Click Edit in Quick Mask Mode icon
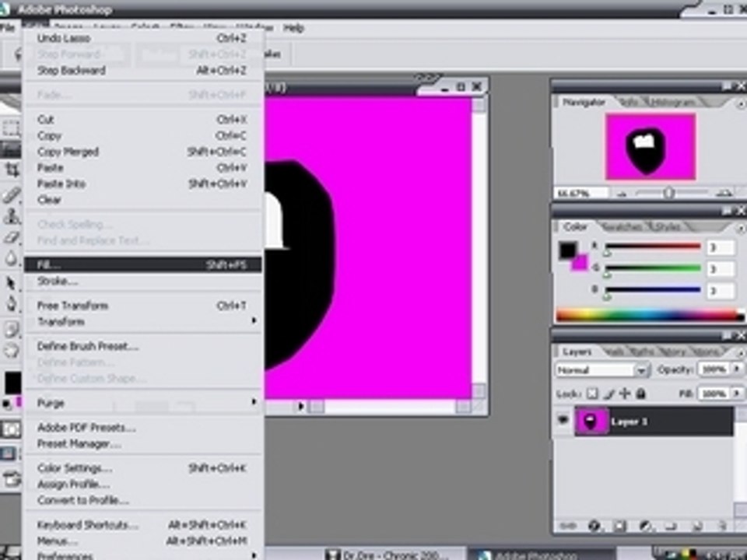The height and width of the screenshot is (560, 747). (x=10, y=429)
